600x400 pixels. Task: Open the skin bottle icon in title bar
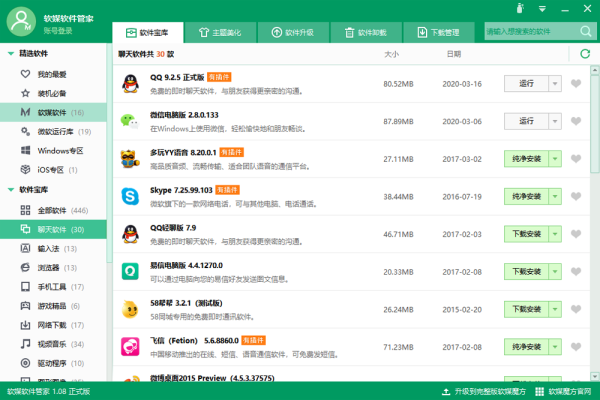click(x=520, y=8)
